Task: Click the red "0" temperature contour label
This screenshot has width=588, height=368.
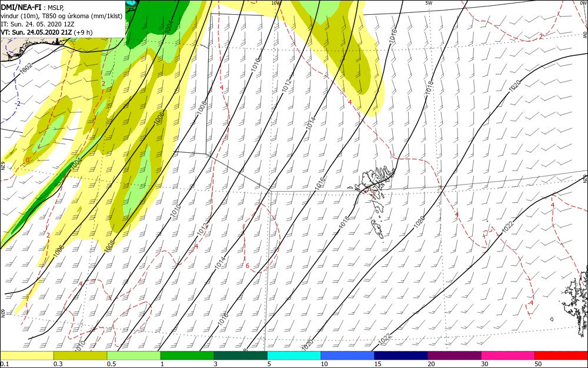Action: point(28,160)
